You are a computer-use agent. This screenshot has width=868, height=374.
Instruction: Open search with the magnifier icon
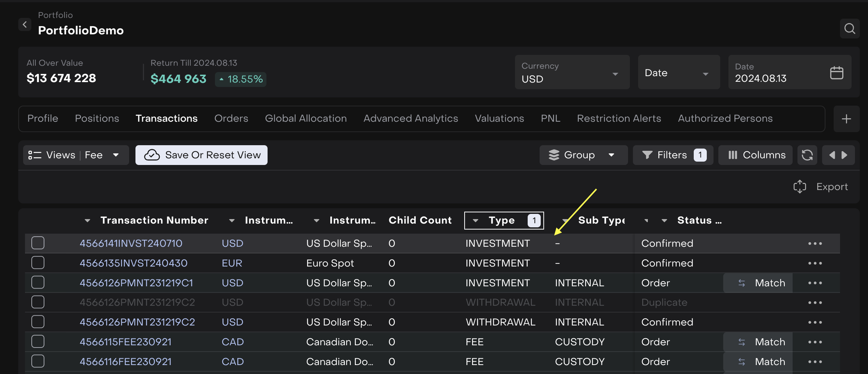(x=849, y=29)
